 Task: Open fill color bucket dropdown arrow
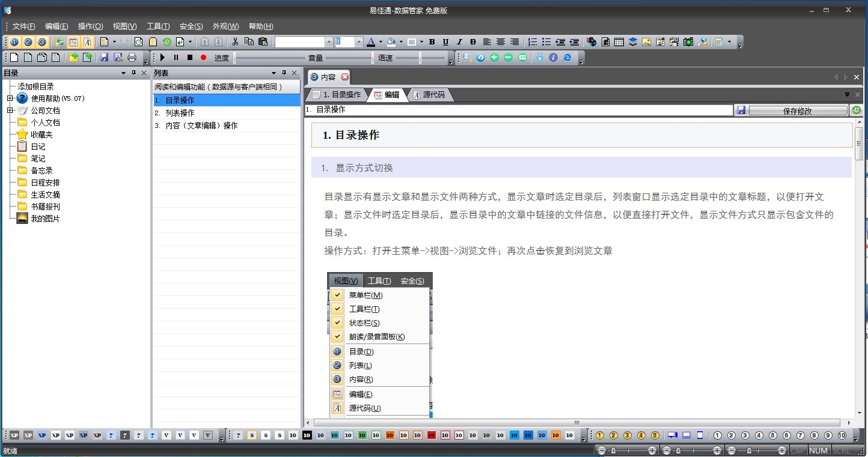click(x=401, y=42)
